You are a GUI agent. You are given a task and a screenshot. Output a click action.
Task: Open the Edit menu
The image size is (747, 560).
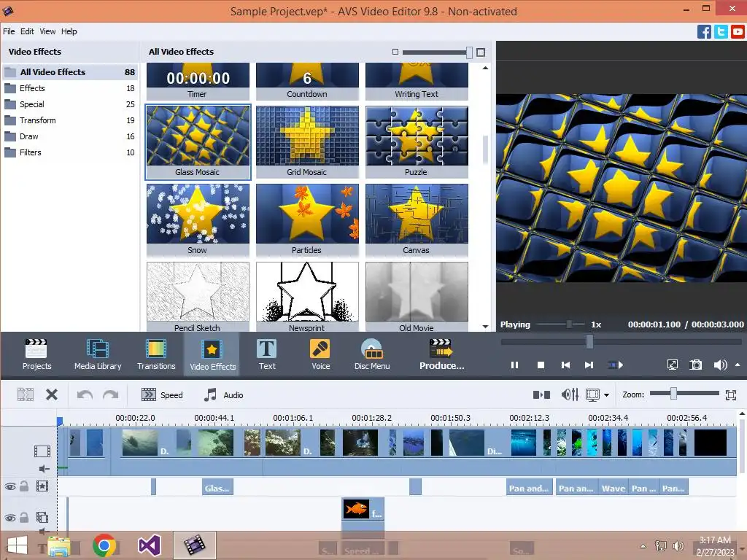click(27, 31)
